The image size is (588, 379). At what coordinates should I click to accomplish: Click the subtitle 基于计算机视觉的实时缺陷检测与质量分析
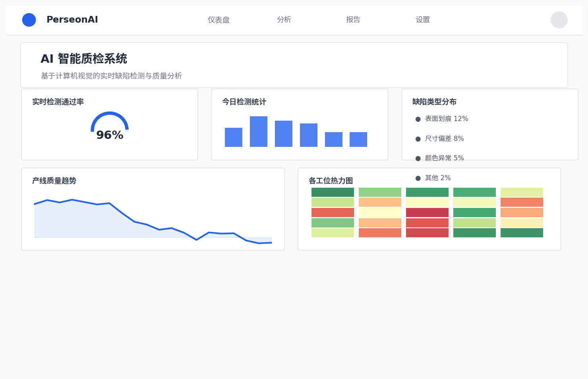[x=111, y=76]
